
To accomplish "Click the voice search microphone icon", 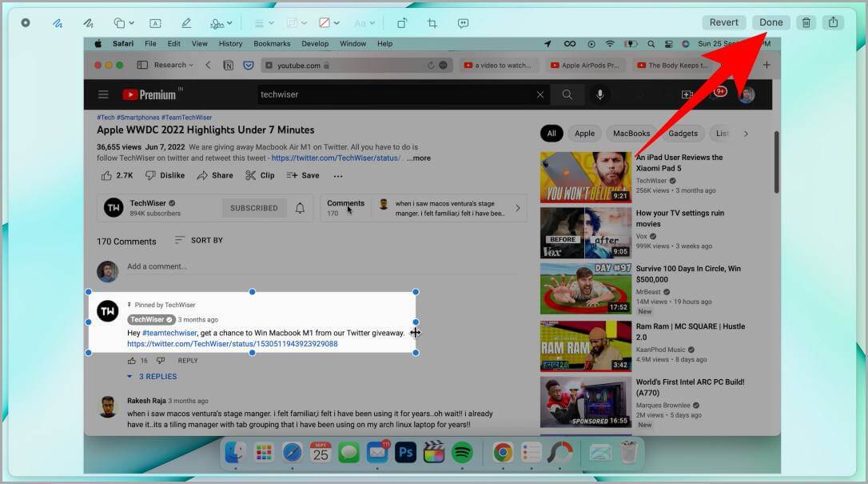I will pos(599,94).
